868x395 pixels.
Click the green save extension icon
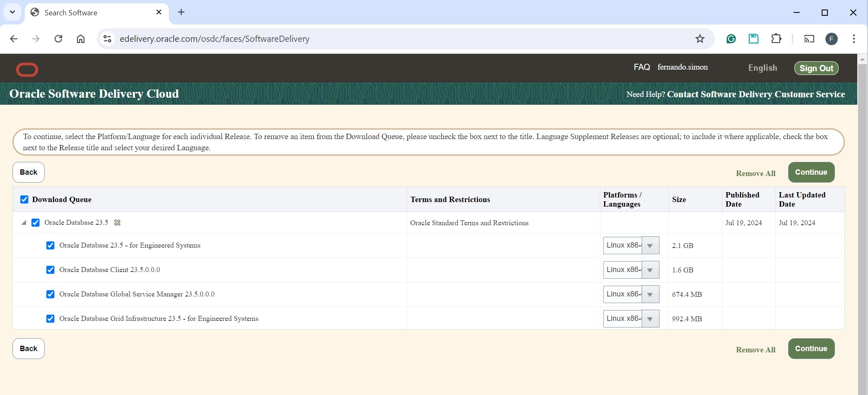[753, 39]
